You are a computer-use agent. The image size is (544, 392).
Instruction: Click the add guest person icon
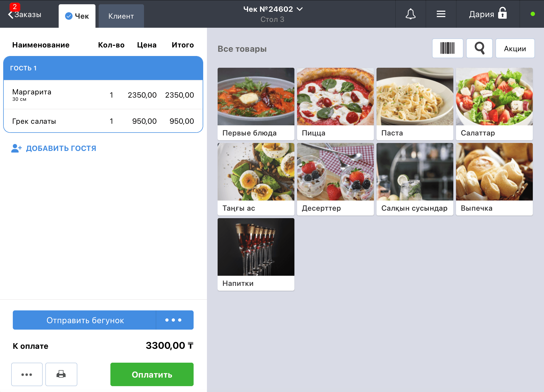pos(16,148)
